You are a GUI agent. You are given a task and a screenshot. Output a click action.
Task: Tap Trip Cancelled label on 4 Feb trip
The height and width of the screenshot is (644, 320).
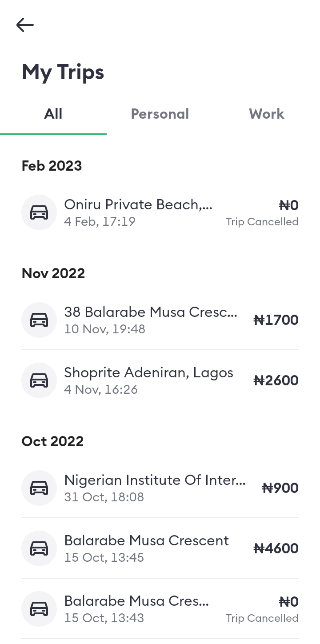point(262,222)
